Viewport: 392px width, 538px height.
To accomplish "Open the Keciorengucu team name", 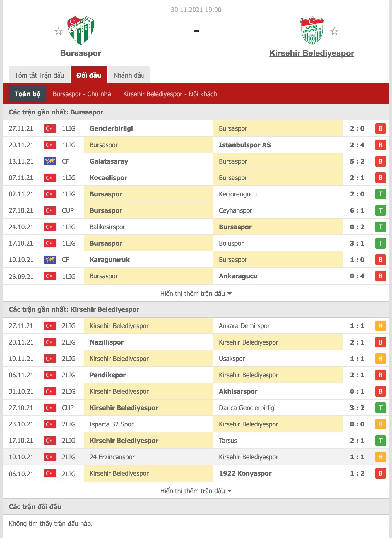I will [238, 194].
